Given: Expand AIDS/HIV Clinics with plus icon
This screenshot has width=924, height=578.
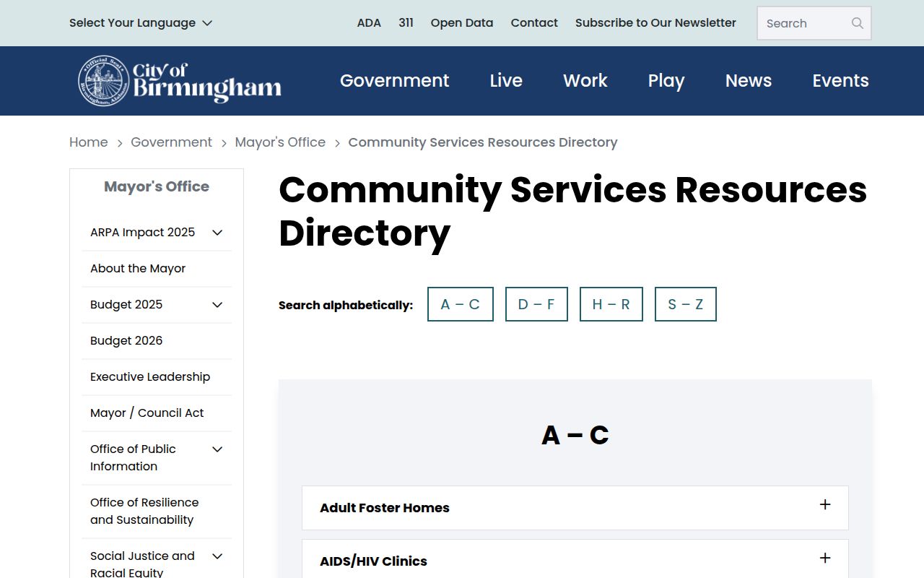Looking at the screenshot, I should tap(825, 558).
